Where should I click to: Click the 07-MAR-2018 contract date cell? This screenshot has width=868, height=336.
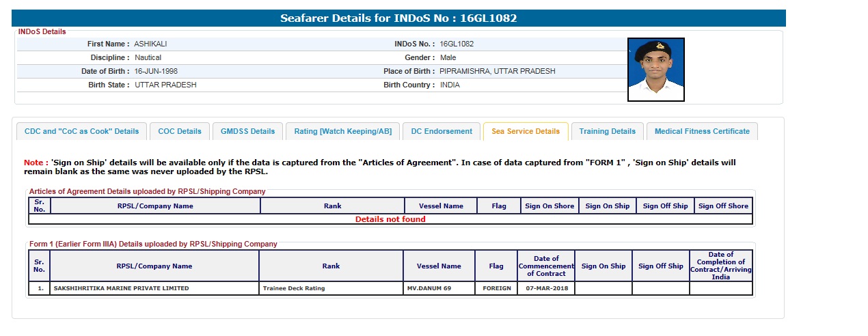tap(545, 288)
